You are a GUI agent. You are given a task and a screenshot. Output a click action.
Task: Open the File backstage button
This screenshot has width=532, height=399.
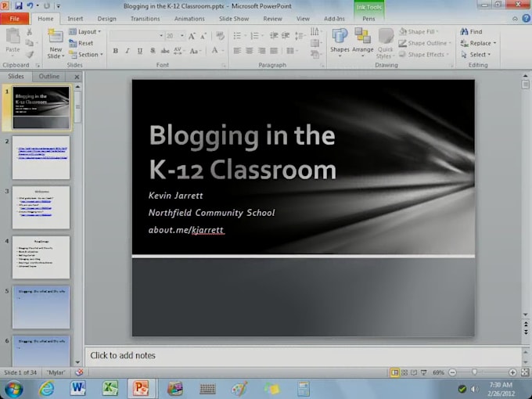pos(15,18)
